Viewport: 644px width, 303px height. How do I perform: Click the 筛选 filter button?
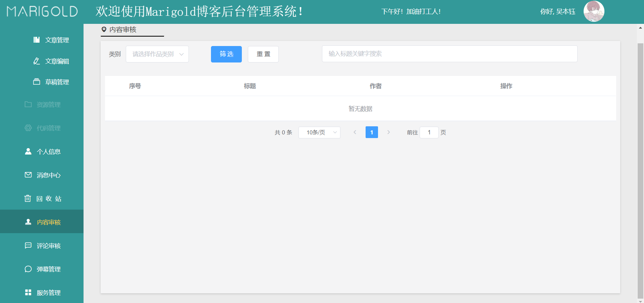[226, 54]
